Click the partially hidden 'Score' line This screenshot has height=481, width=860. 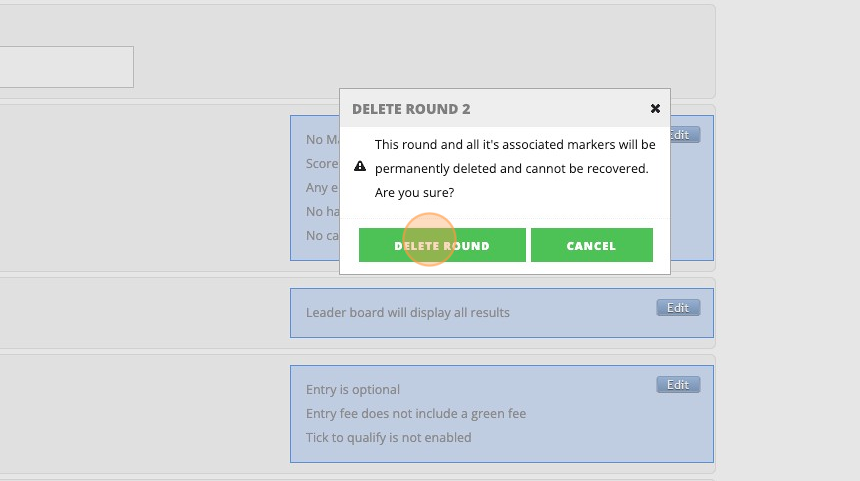(x=322, y=164)
